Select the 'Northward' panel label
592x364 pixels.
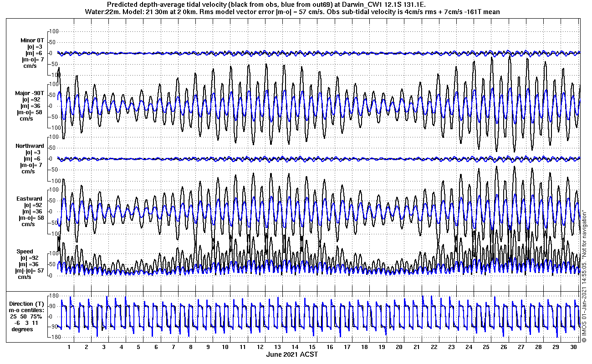point(30,146)
